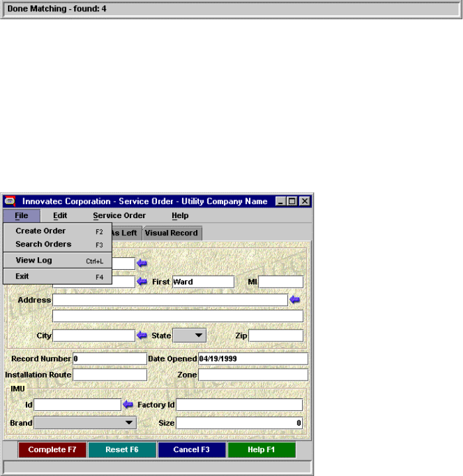
Task: Focus the Zip input field
Action: 276,335
